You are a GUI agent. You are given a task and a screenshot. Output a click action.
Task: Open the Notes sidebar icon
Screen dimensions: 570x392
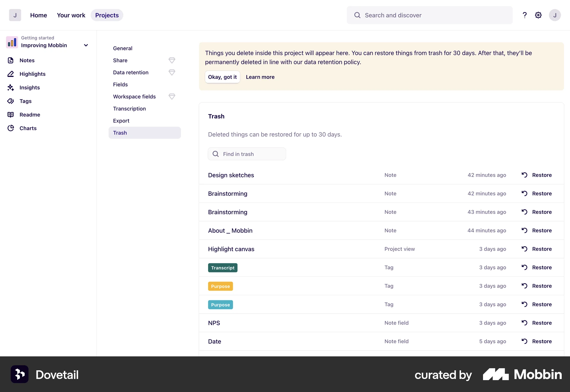(11, 60)
